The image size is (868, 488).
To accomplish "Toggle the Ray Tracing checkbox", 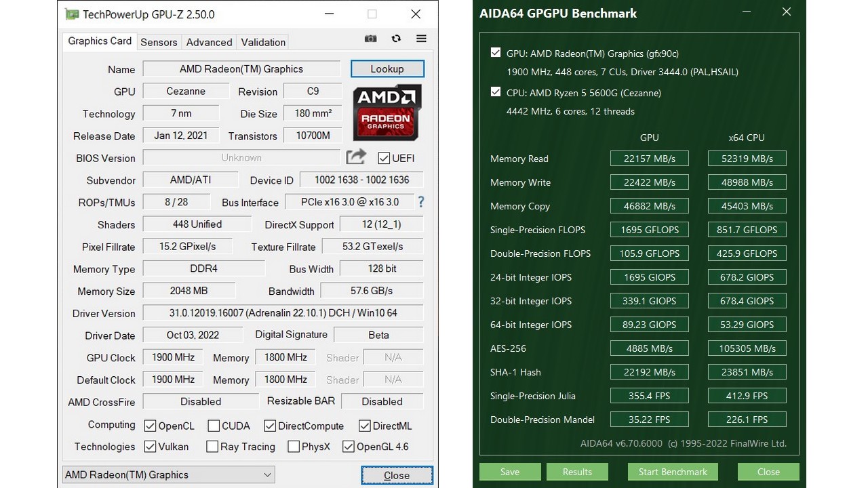I will tap(212, 447).
